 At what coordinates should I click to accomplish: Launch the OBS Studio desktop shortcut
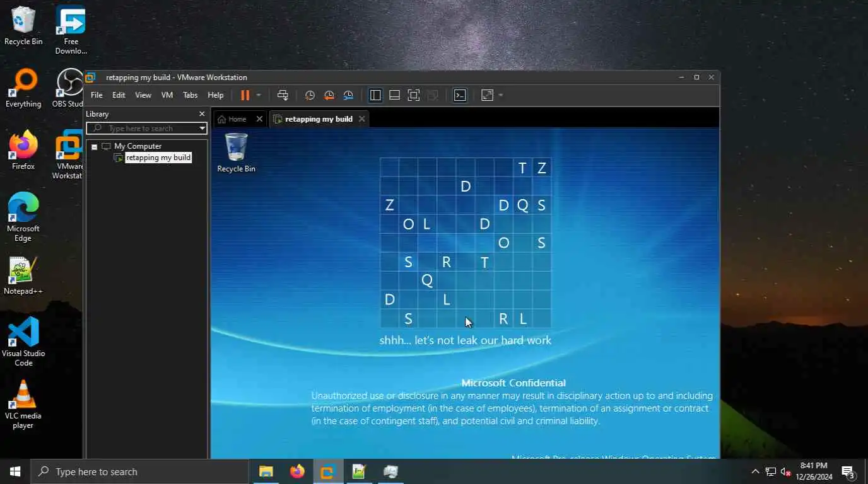[67, 88]
